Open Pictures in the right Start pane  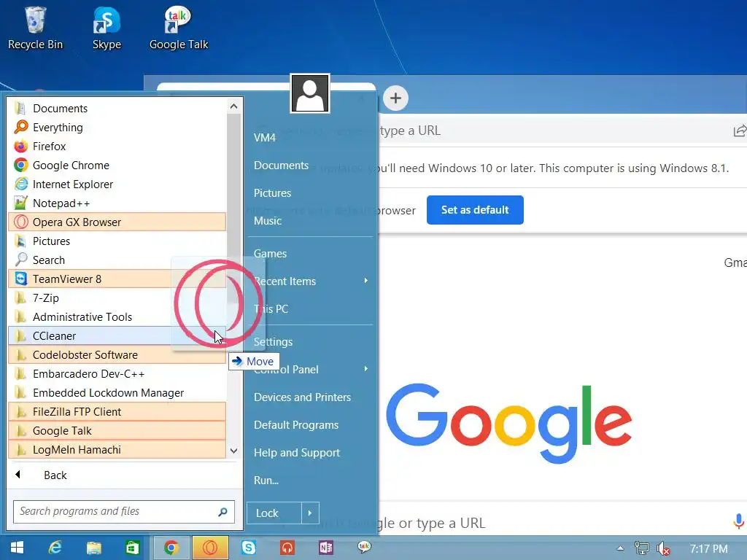(x=273, y=192)
